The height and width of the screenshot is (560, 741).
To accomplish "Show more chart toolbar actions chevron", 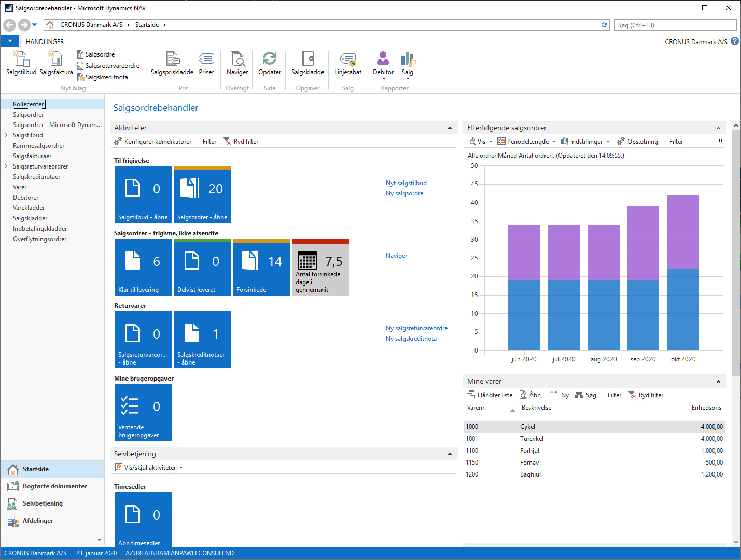I will point(720,141).
